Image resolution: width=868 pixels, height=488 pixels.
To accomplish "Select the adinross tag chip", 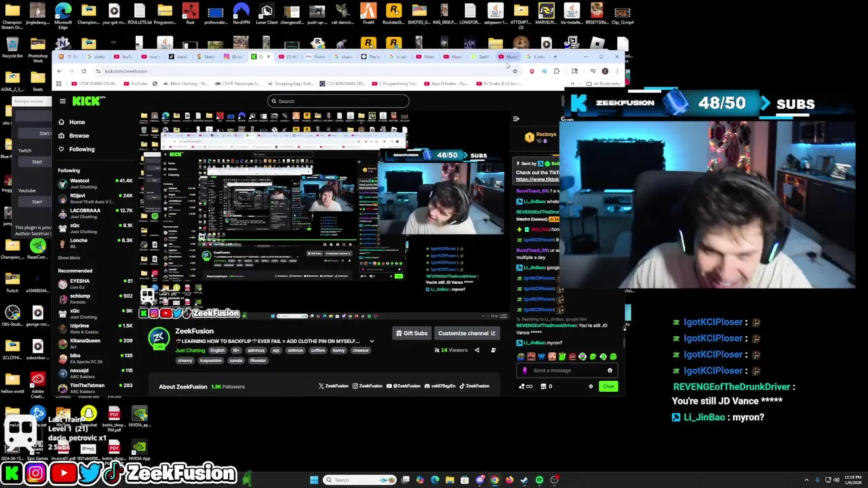I will (x=256, y=350).
